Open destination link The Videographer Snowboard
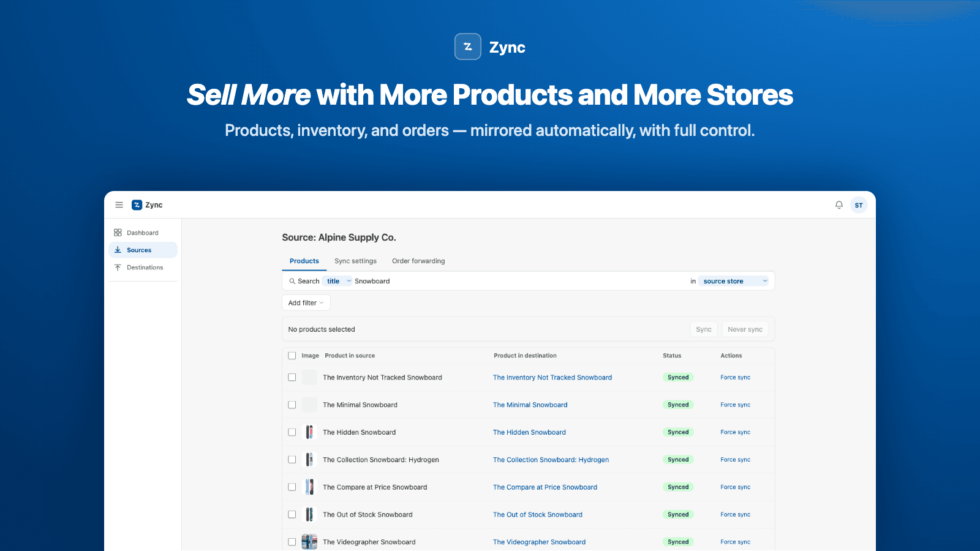The width and height of the screenshot is (980, 551). pyautogui.click(x=539, y=542)
